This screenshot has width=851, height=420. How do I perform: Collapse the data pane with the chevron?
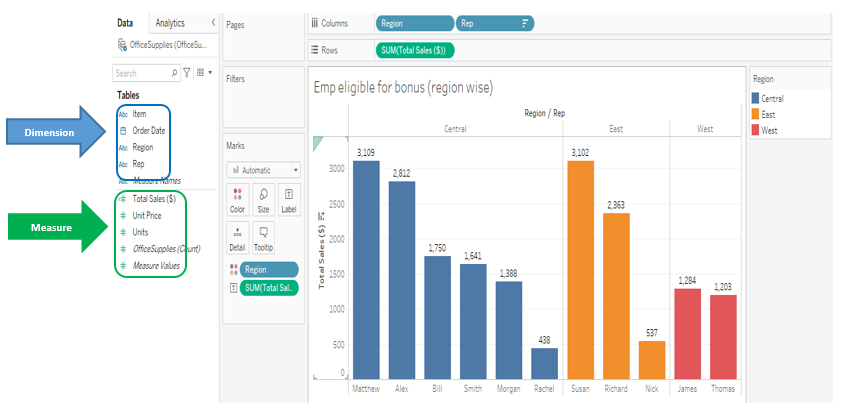(213, 23)
